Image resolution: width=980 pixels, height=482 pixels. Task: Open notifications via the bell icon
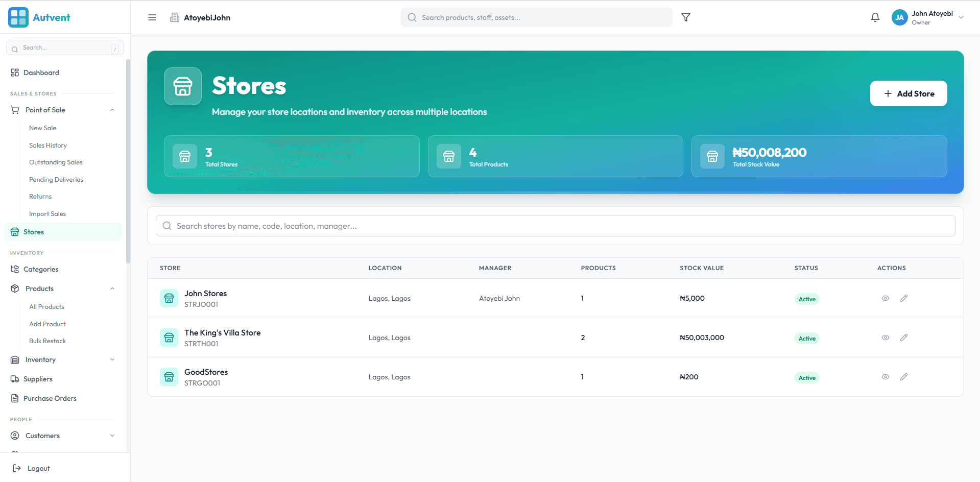[x=875, y=17]
